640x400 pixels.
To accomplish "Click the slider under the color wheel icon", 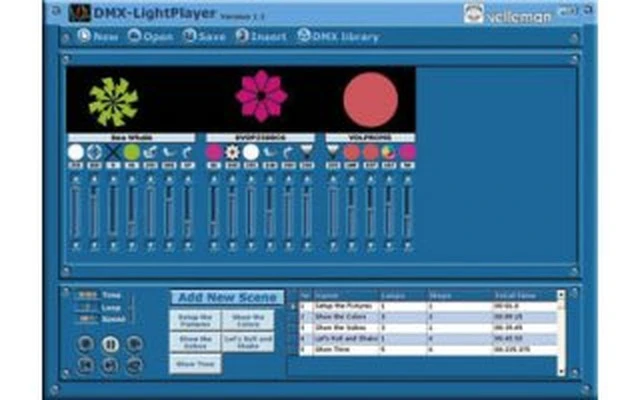I will [x=389, y=212].
